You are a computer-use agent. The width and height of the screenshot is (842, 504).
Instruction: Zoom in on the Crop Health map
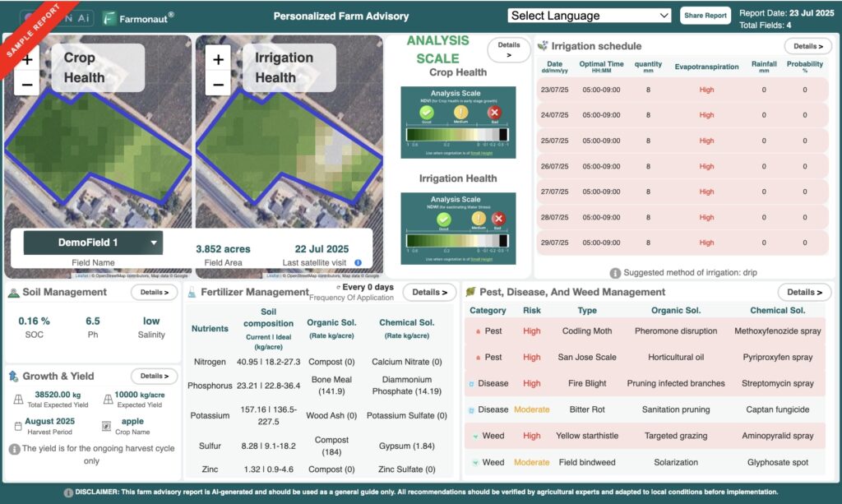coord(27,59)
